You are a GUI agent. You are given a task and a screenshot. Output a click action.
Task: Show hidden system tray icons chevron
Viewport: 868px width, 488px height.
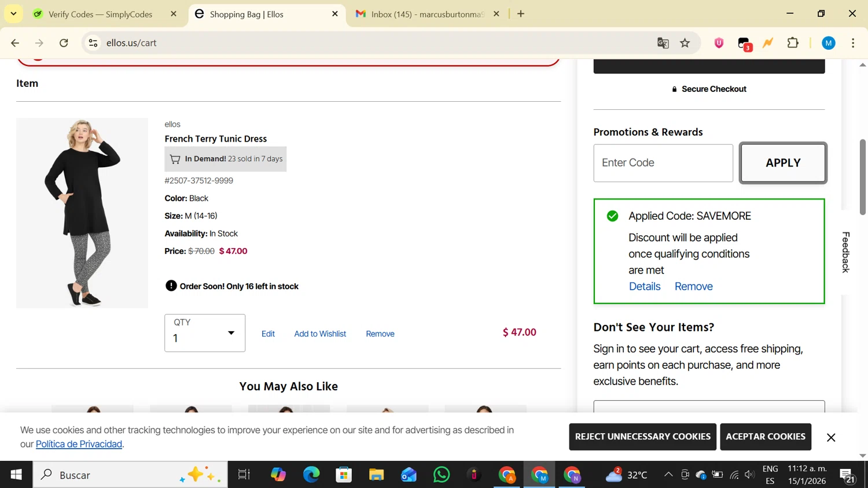coord(668,475)
